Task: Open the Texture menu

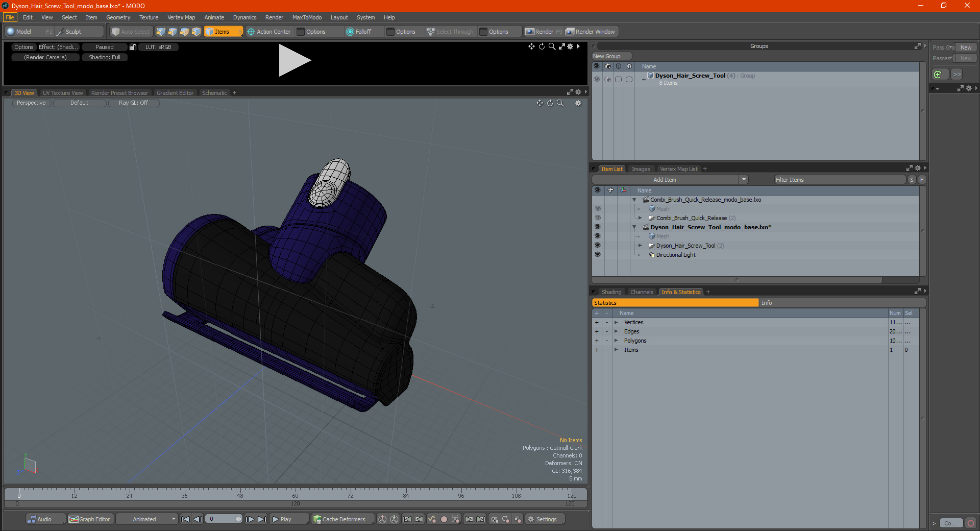Action: click(x=149, y=17)
